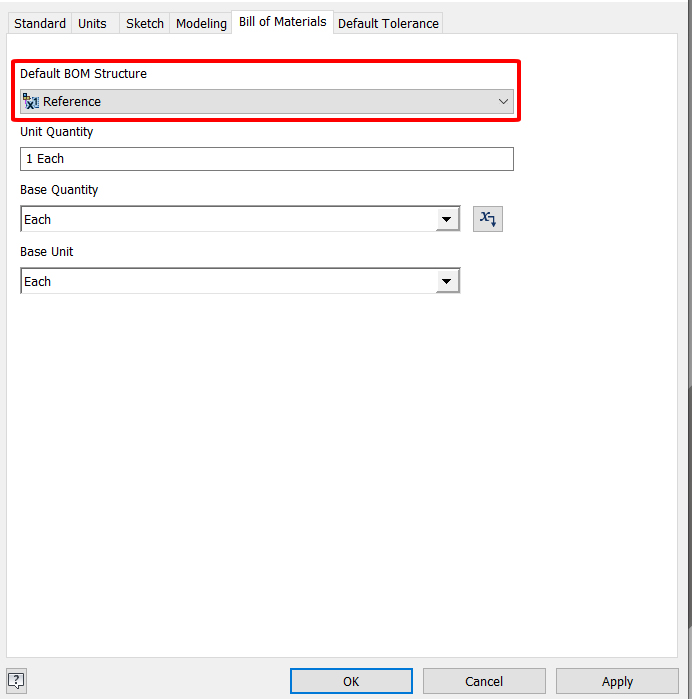Viewport: 692px width, 699px height.
Task: Open the Sketch tab
Action: coord(144,23)
